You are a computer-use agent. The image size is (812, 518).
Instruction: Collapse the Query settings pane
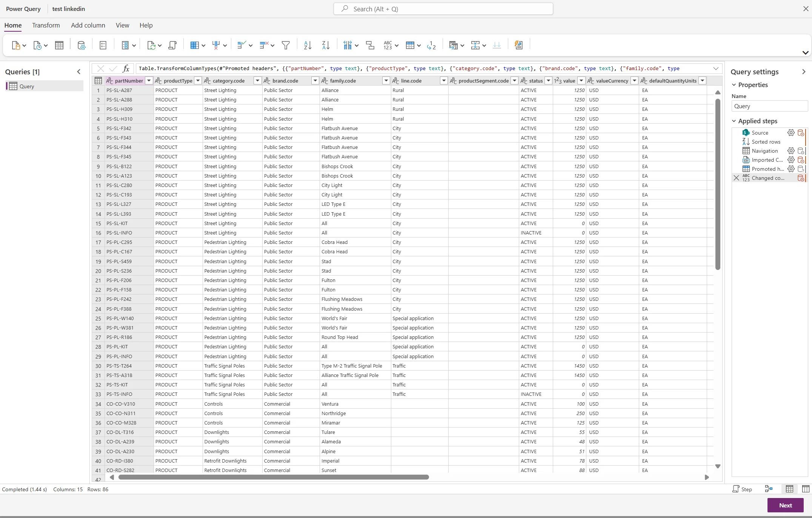[x=804, y=72]
